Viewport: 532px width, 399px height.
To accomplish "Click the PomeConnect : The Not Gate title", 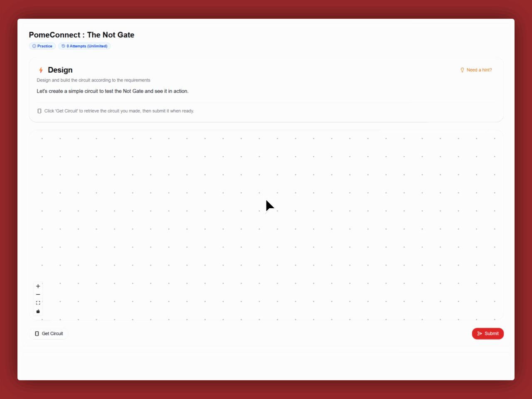I will 81,35.
